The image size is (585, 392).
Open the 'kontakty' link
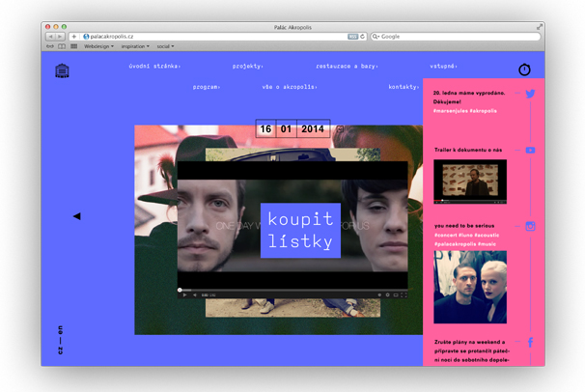coord(404,87)
